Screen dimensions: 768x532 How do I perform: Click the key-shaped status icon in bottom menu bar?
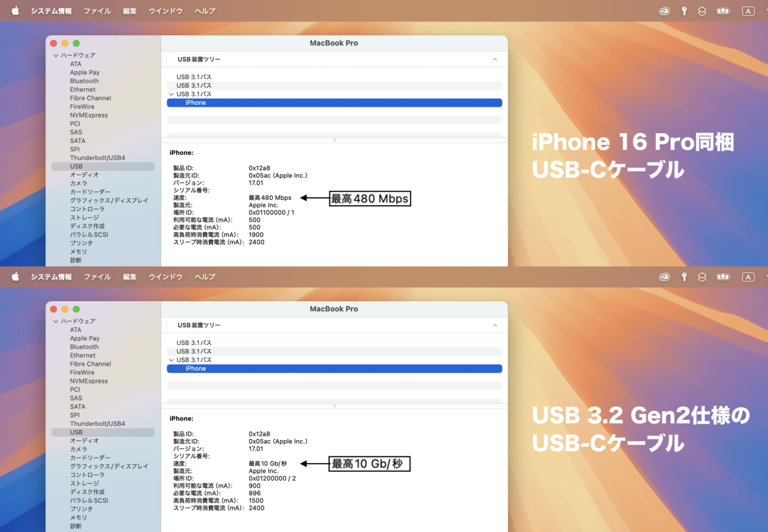click(684, 277)
